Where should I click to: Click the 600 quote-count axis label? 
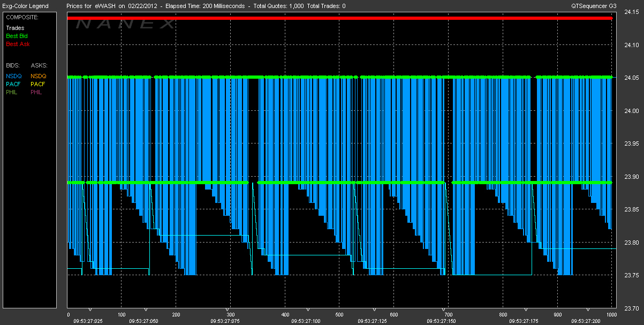pyautogui.click(x=393, y=314)
